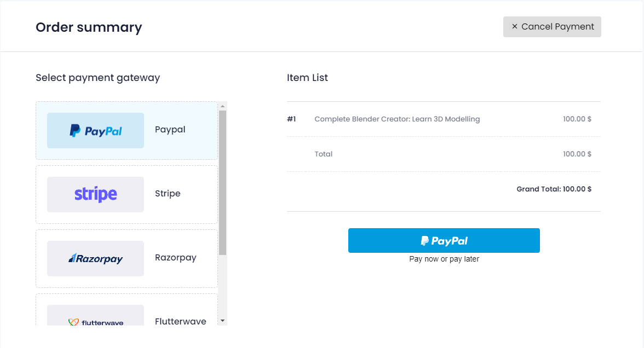
Task: Click the Order summary title
Action: click(89, 27)
